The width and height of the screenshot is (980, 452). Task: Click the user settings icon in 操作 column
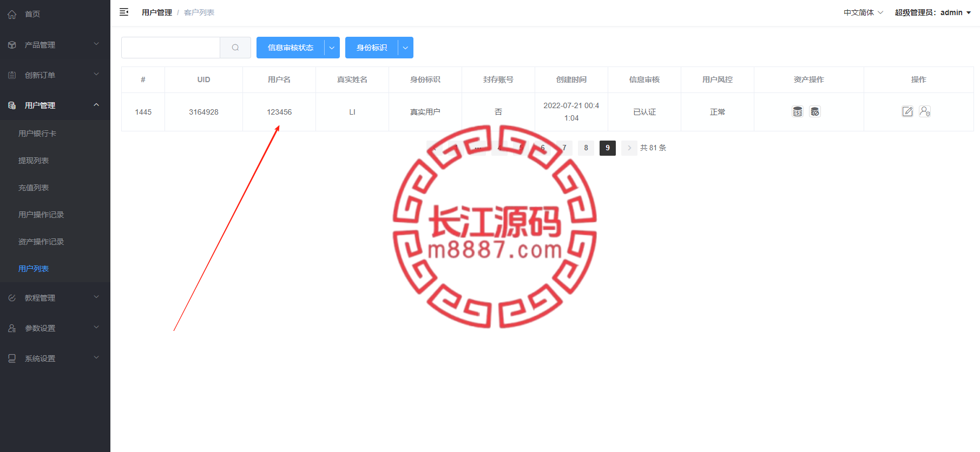click(925, 111)
